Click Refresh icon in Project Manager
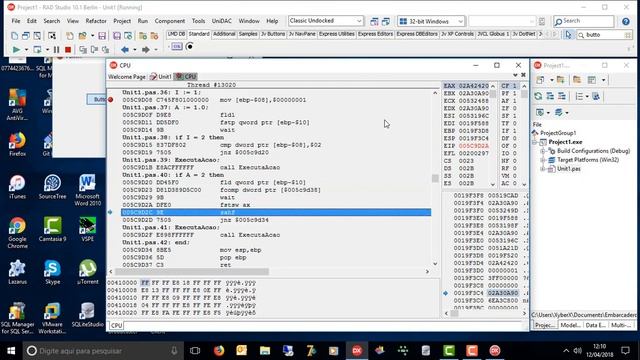640x360 pixels. (x=538, y=96)
